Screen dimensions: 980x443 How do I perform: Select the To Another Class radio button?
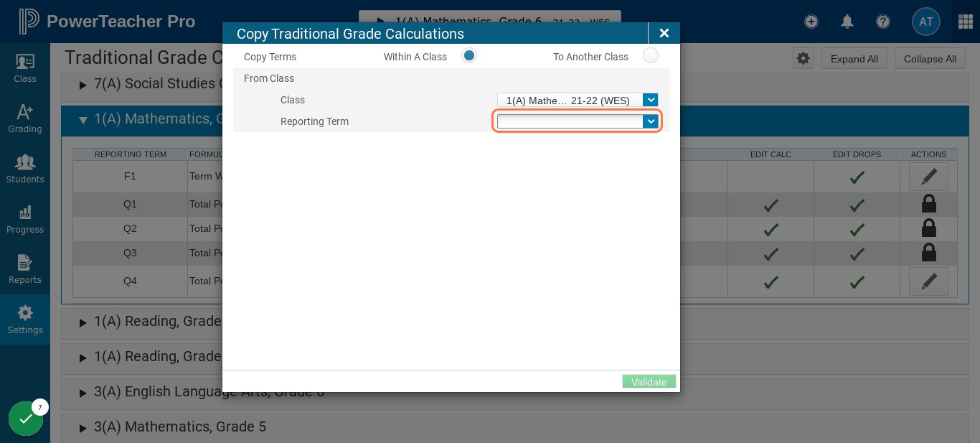point(651,55)
